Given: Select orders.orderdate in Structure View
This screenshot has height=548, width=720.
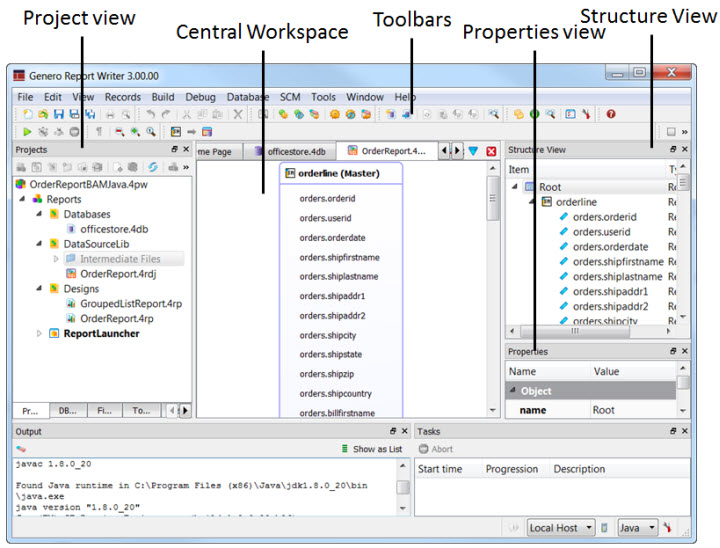Looking at the screenshot, I should [x=610, y=247].
